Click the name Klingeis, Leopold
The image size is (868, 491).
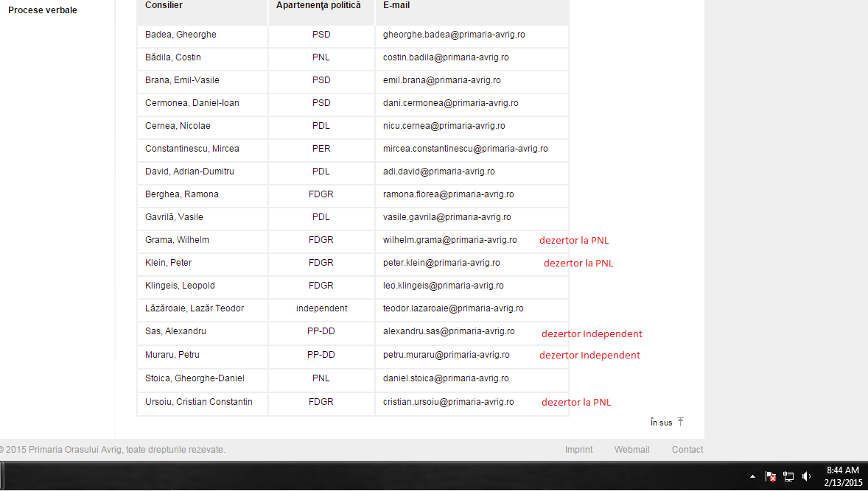(x=180, y=286)
